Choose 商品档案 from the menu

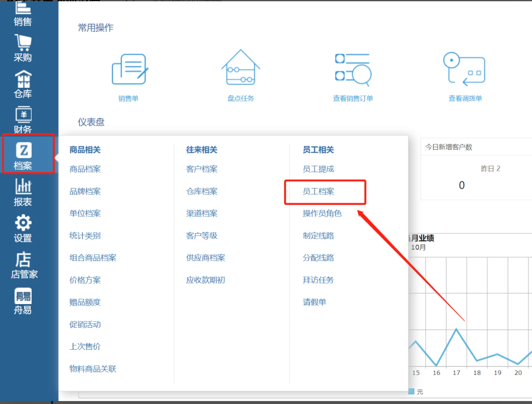point(85,169)
